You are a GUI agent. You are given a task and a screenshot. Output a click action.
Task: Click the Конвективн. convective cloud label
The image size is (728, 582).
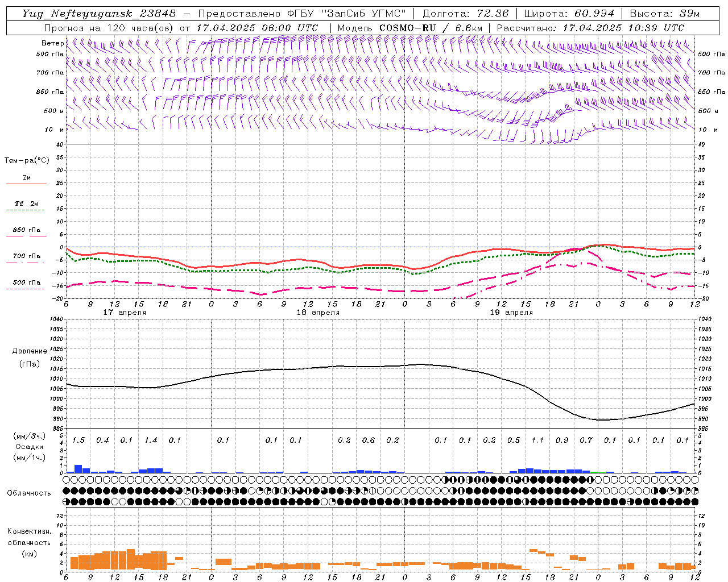click(29, 531)
